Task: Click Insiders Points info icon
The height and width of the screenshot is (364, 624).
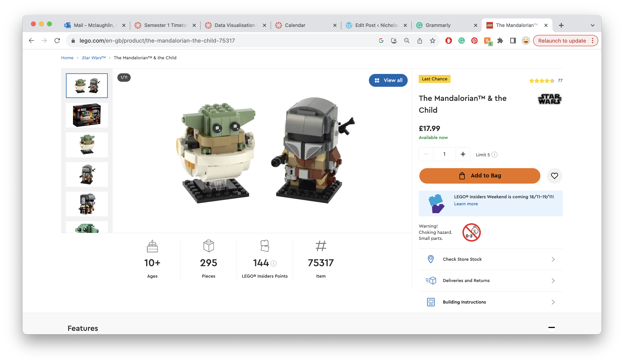Action: pos(273,264)
